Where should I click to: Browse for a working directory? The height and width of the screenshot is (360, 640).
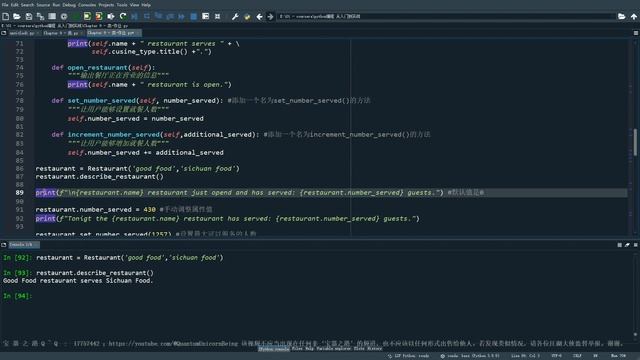pos(621,16)
